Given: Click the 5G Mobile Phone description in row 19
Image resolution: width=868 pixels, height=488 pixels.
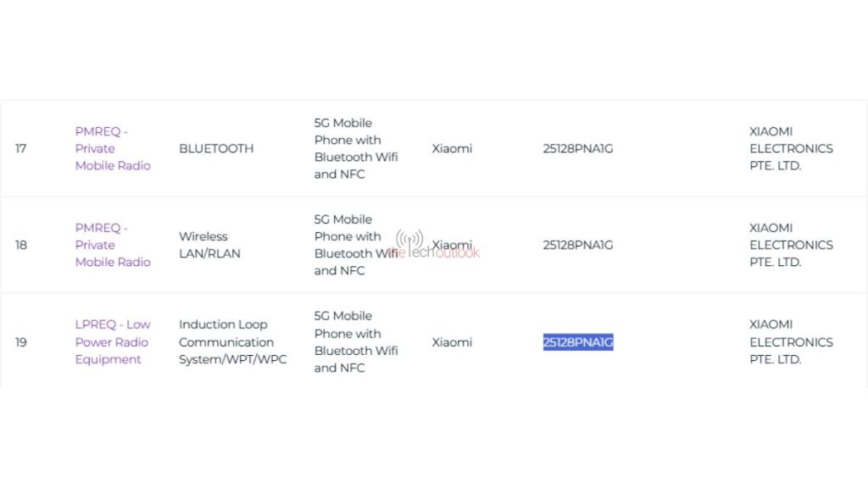Looking at the screenshot, I should [356, 341].
